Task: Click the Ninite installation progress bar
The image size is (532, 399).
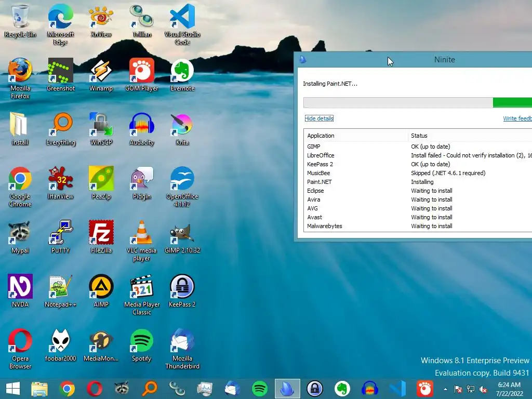Action: click(x=418, y=102)
